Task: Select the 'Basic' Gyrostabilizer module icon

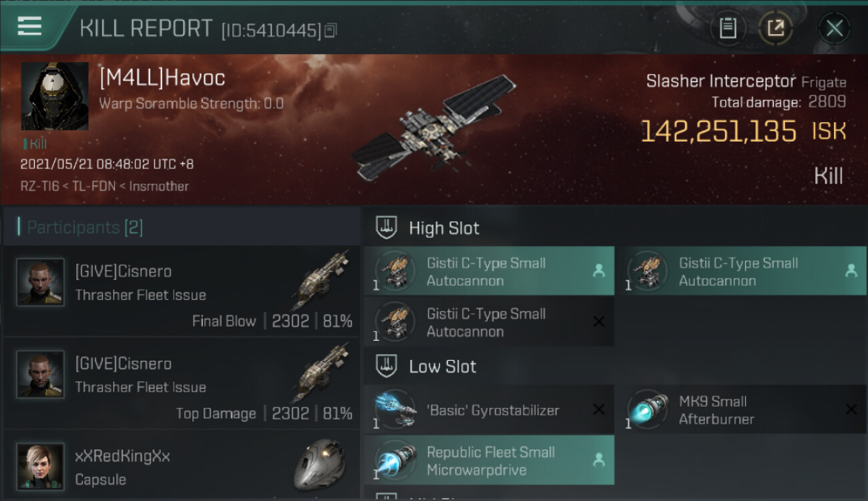Action: click(x=396, y=409)
